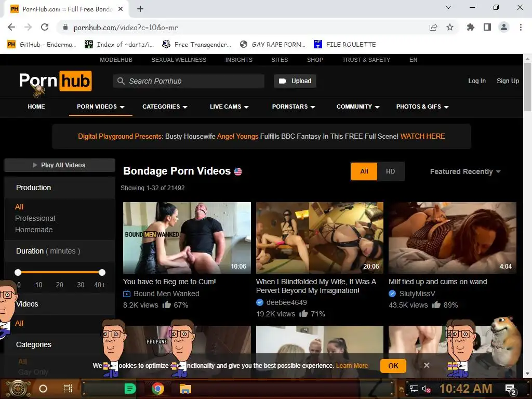Screen dimensions: 532x399
Task: Click the US flag icon beside the heading
Action: pyautogui.click(x=238, y=171)
